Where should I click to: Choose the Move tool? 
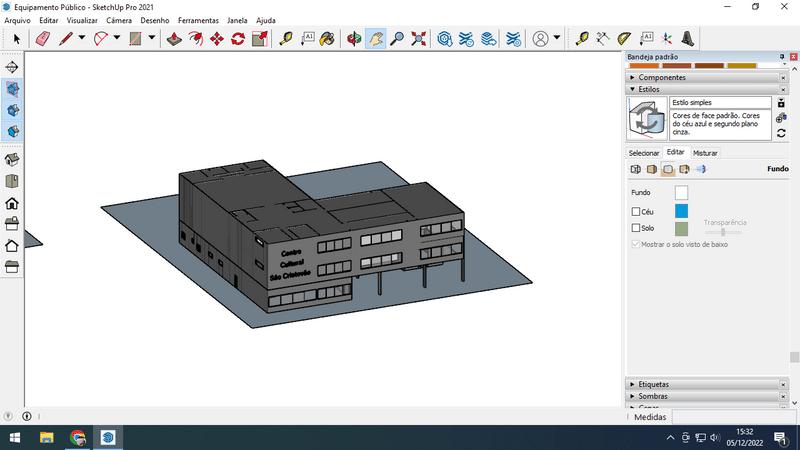point(217,39)
